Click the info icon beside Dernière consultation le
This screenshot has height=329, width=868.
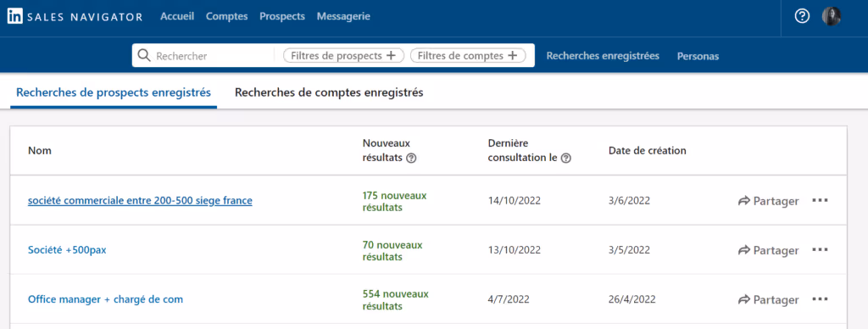click(x=565, y=158)
